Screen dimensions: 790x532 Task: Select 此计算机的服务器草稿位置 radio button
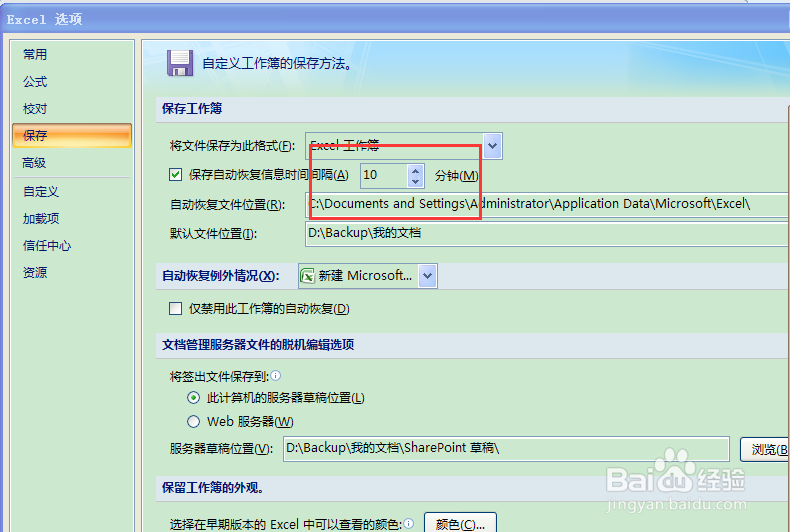pyautogui.click(x=193, y=398)
